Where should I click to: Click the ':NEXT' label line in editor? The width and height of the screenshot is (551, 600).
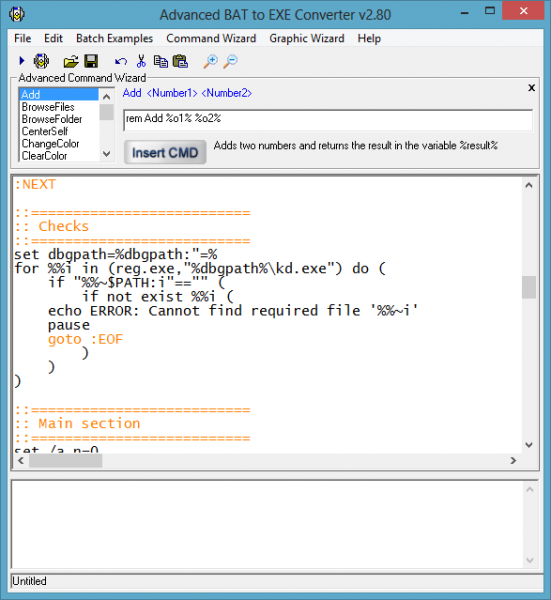pyautogui.click(x=35, y=184)
